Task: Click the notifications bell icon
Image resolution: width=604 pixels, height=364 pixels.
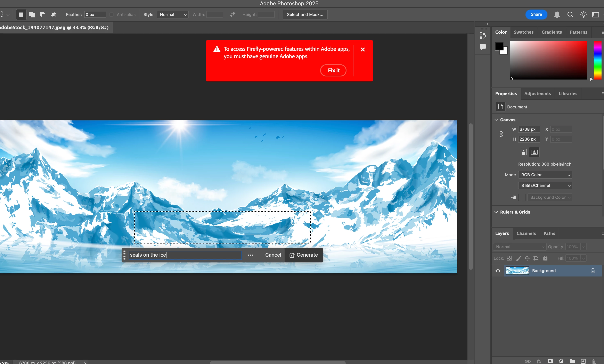Action: [557, 15]
